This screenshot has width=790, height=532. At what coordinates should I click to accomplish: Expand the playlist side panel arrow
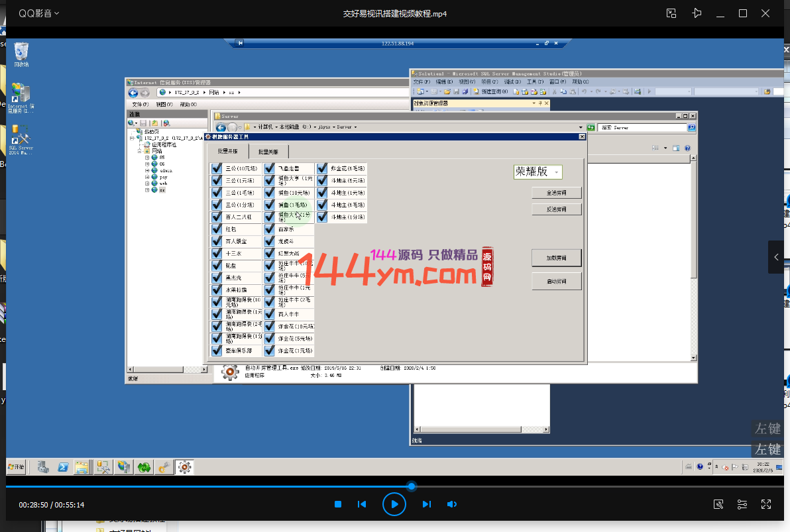click(776, 257)
